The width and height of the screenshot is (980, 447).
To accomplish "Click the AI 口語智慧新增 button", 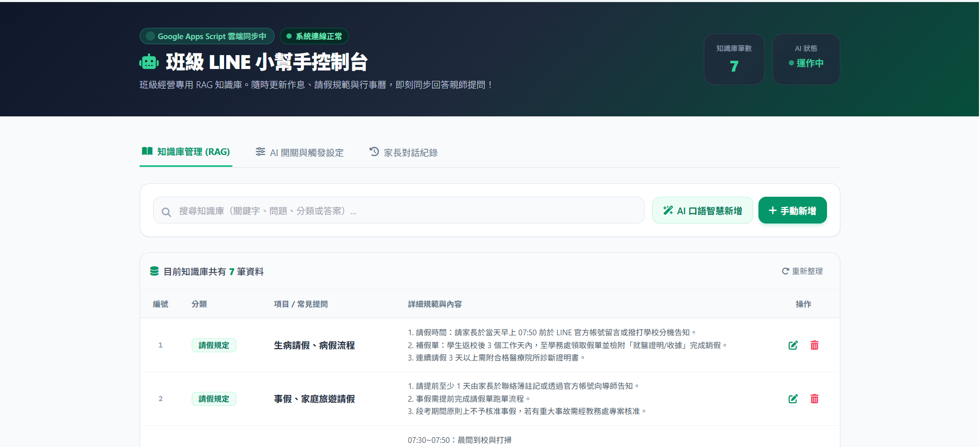I will click(x=702, y=210).
